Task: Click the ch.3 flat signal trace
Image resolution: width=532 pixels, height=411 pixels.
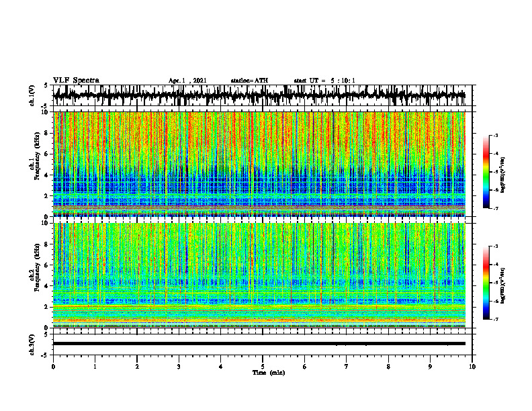Action: (x=259, y=344)
